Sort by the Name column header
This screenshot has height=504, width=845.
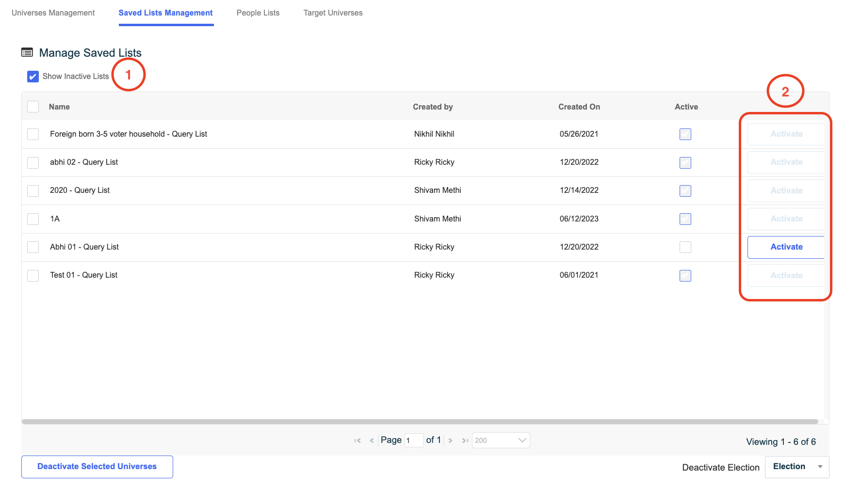coord(59,107)
